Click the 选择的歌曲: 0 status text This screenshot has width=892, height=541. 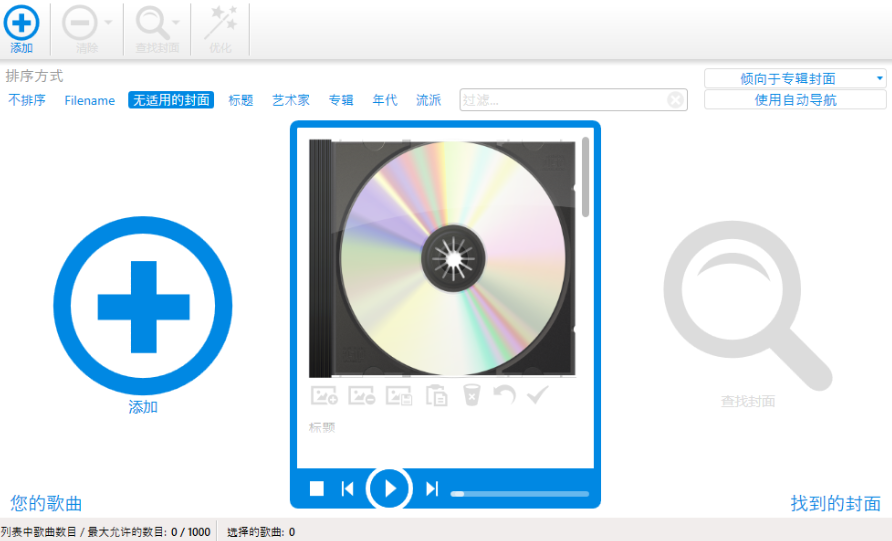(261, 532)
